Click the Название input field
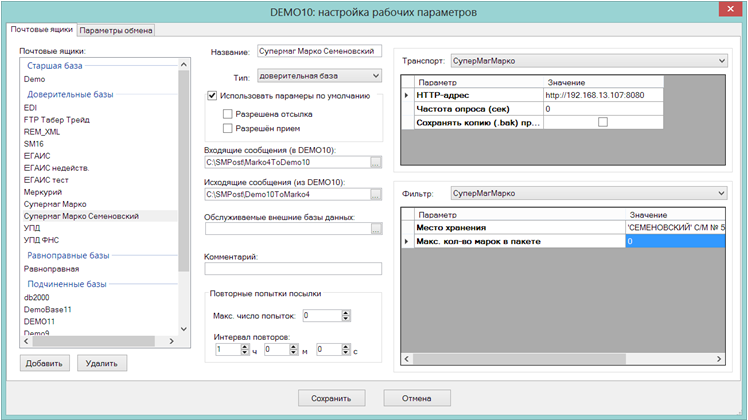This screenshot has height=420, width=748. tap(319, 51)
